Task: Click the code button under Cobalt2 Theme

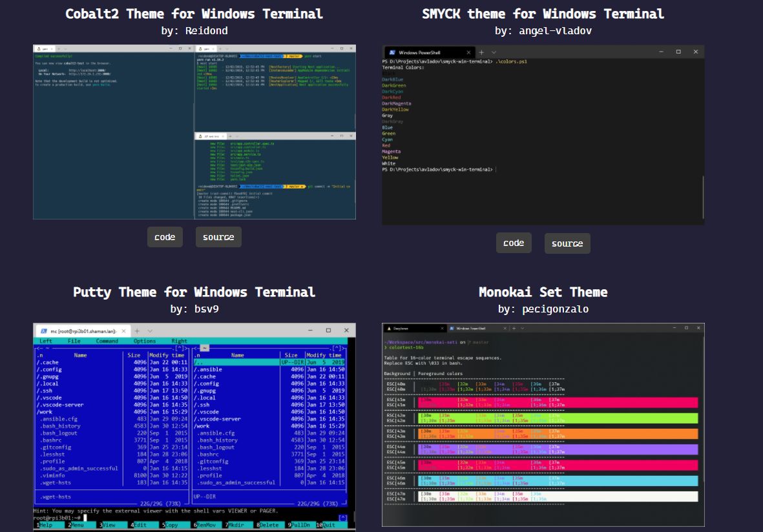Action: tap(165, 237)
